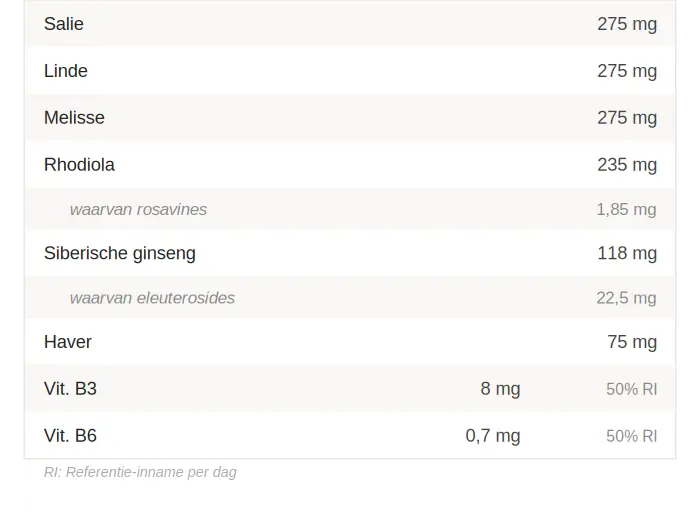Viewport: 700px width, 516px height.
Task: Click the Salie ingredient name
Action: [x=64, y=24]
